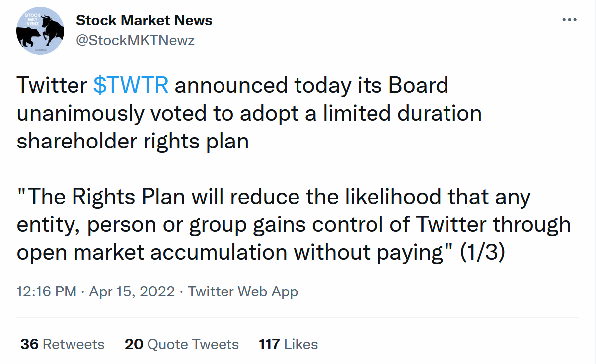Open the Stock Market News display name
Viewport: 596px width, 364px height.
pos(144,20)
